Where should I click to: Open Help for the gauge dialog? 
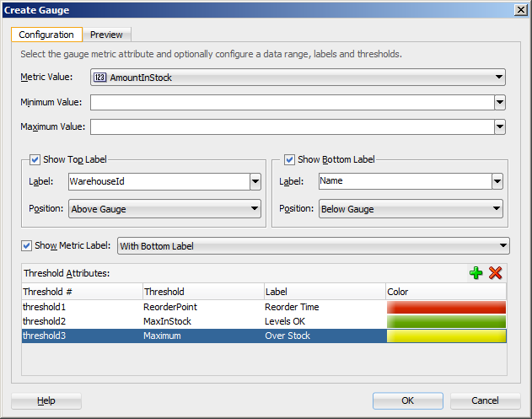[46, 400]
